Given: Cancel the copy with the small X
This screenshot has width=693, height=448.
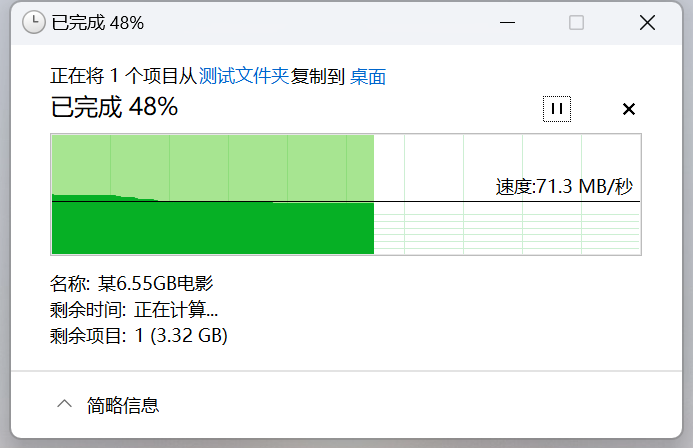Looking at the screenshot, I should click(x=628, y=109).
